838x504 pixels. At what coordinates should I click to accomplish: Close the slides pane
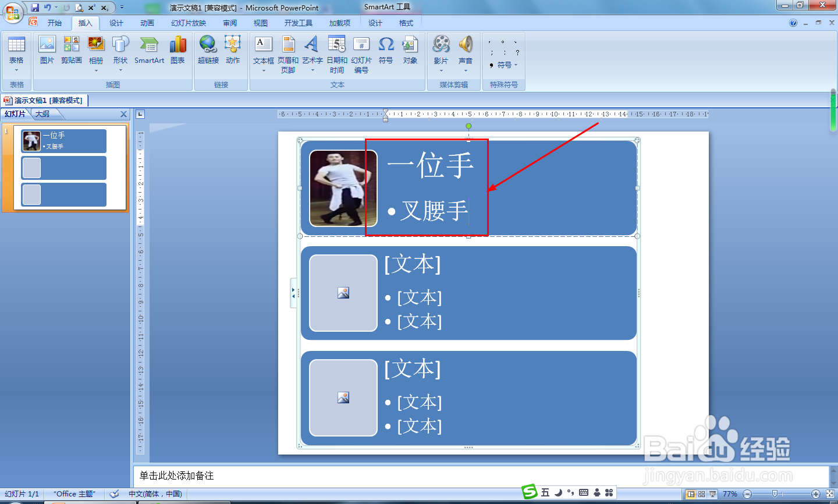click(x=123, y=114)
